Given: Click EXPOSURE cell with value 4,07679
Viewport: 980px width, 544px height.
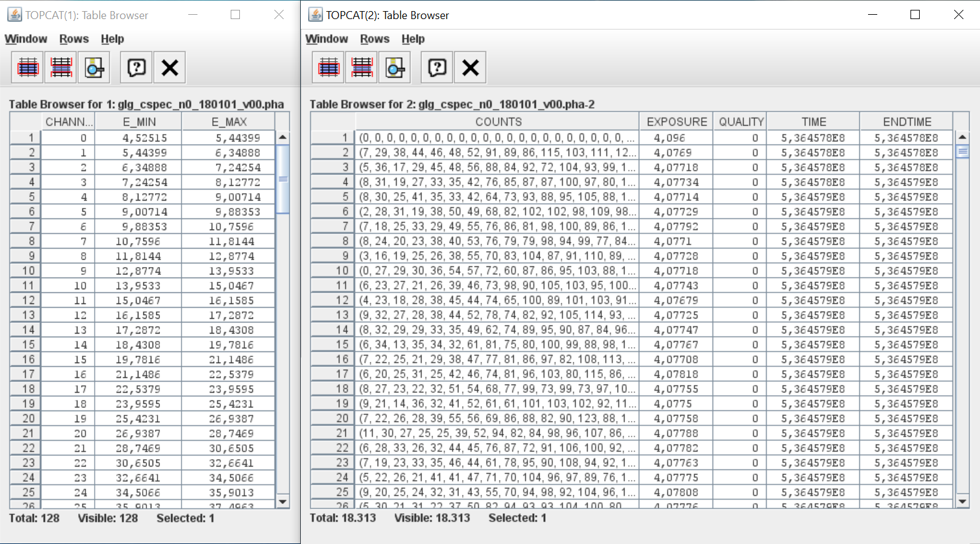Looking at the screenshot, I should point(677,300).
